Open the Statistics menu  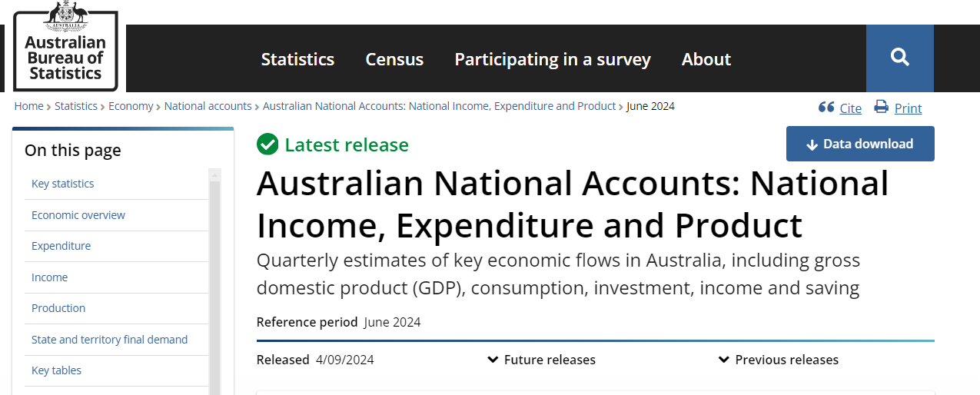[297, 59]
